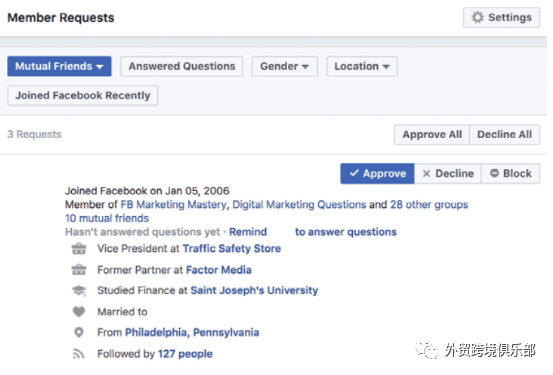Click the heart icon beside Married to

click(79, 312)
